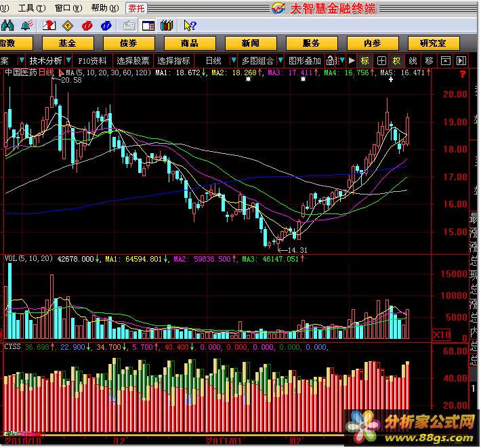Viewport: 481px width, 448px height.
Task: Toggle the 标 marker button
Action: (364, 60)
